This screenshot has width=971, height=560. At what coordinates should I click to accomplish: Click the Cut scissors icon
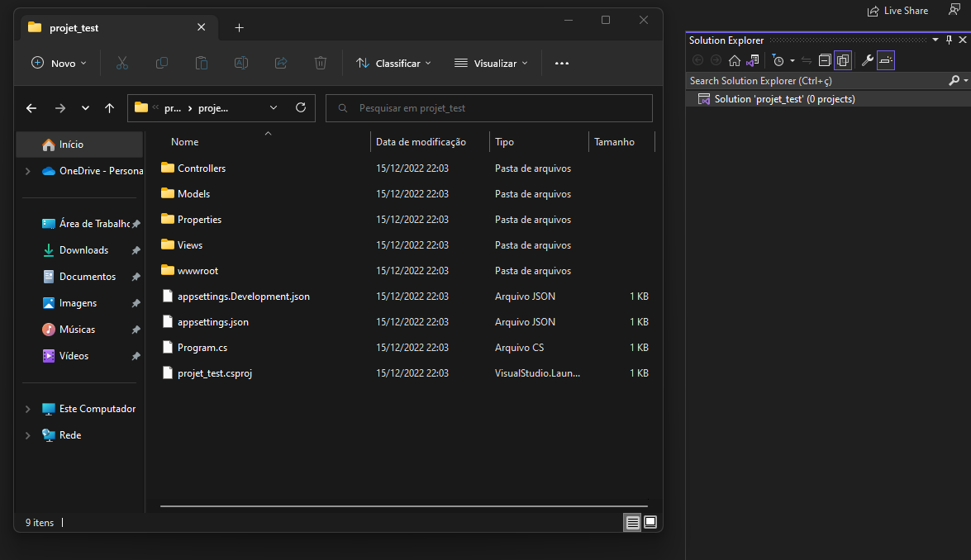click(122, 63)
